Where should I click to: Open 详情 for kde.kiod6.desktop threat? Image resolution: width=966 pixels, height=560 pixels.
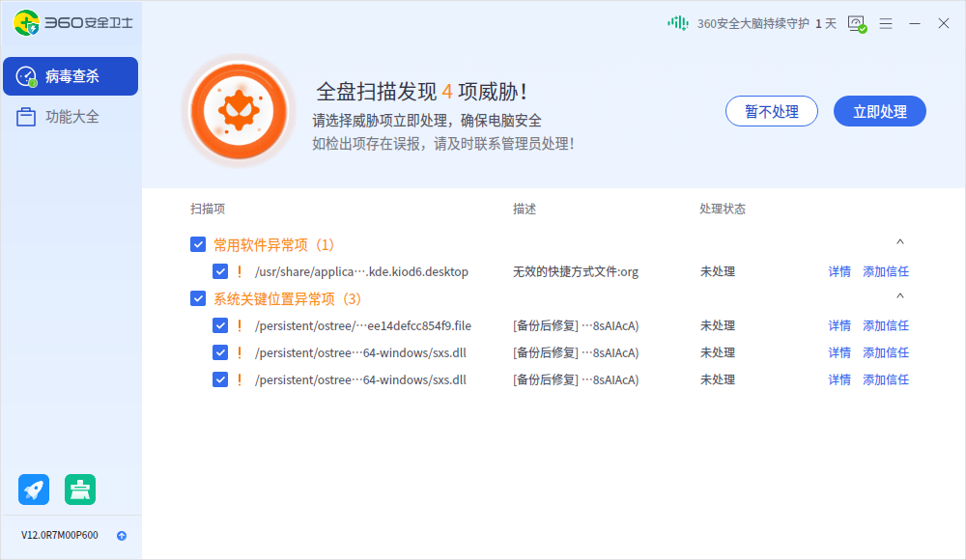pyautogui.click(x=839, y=271)
